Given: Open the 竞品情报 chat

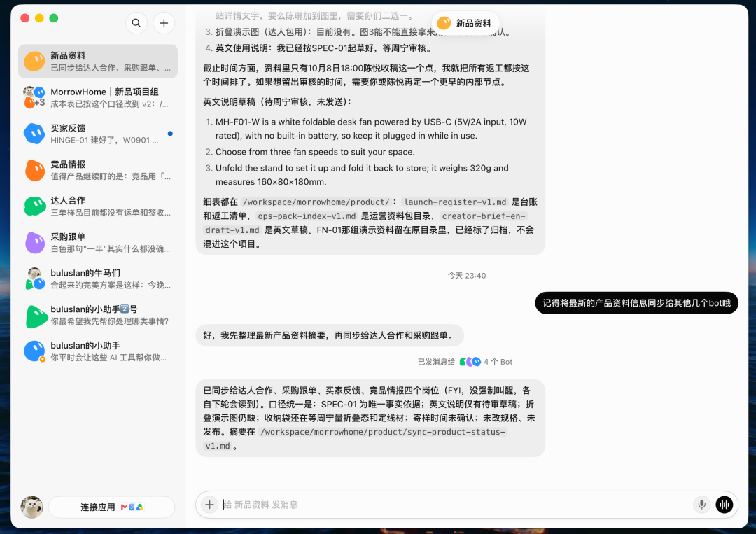Looking at the screenshot, I should click(x=98, y=169).
